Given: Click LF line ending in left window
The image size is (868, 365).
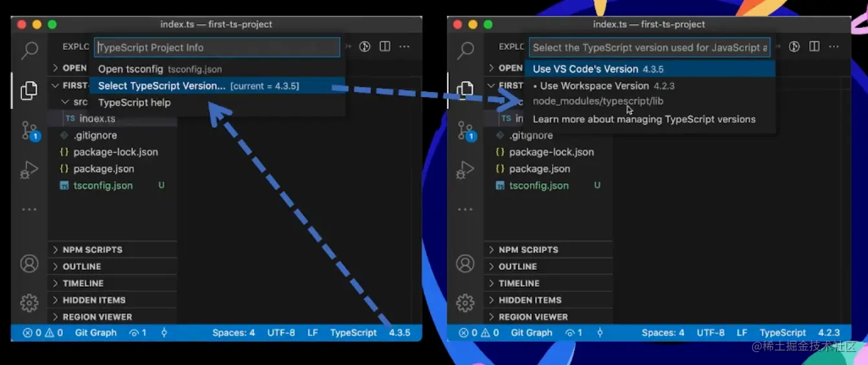Looking at the screenshot, I should pos(312,333).
